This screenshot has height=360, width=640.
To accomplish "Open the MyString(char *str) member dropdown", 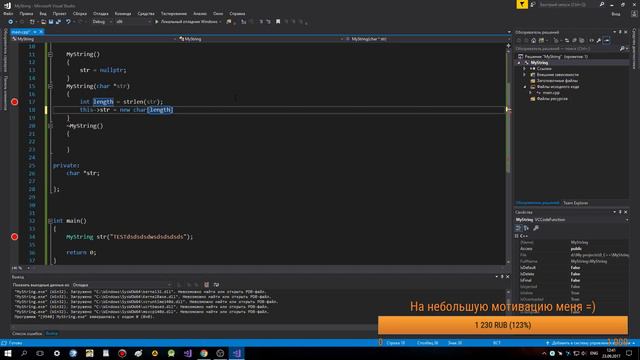I will [426, 39].
